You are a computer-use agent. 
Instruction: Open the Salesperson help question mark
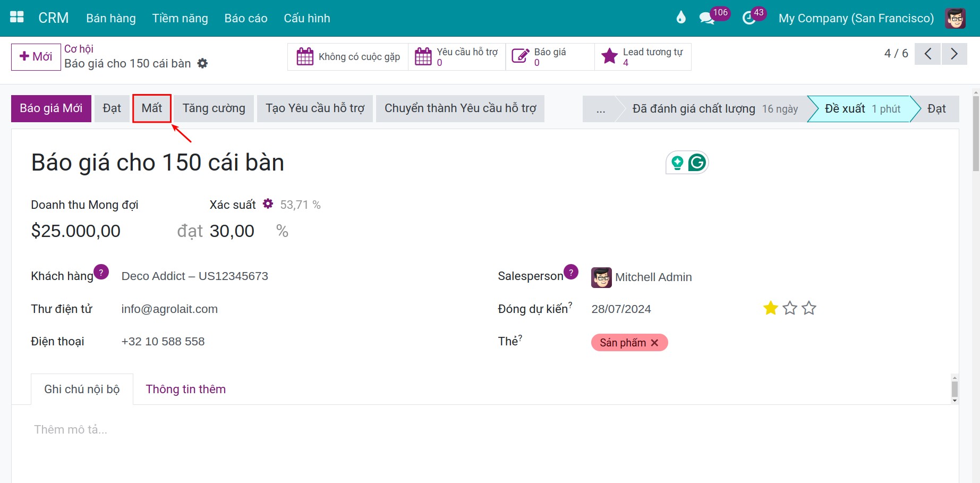tap(571, 272)
